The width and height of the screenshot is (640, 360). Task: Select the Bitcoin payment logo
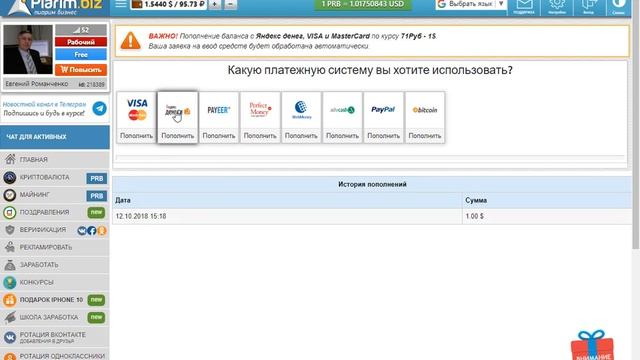click(424, 110)
